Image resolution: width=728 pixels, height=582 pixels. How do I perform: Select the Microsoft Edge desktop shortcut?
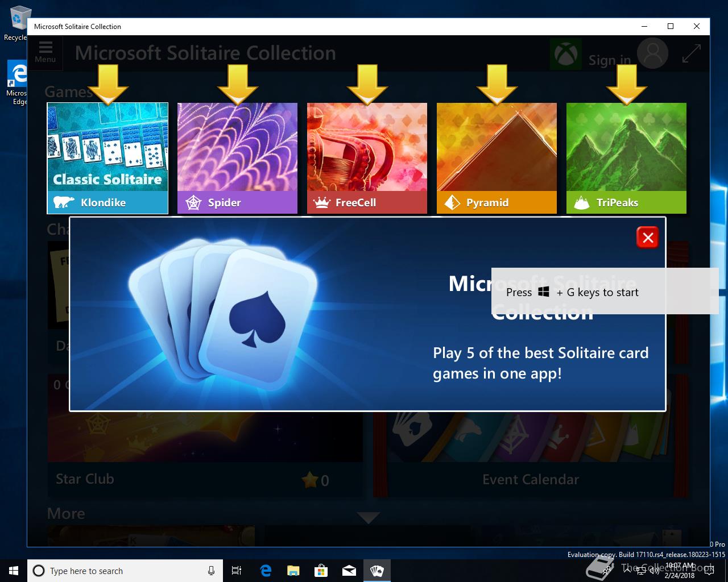(16, 83)
